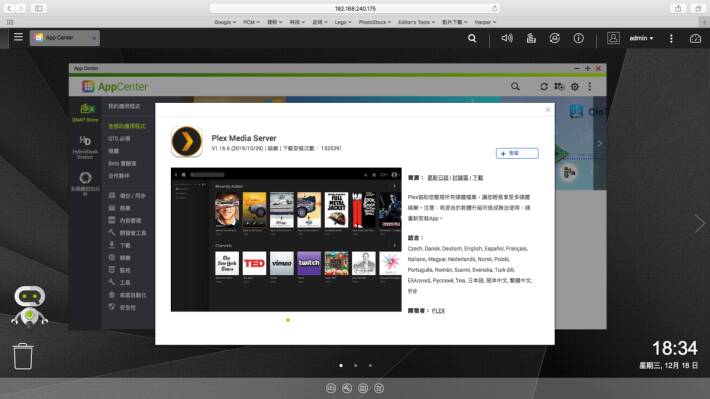Open the Lego bookmarks folder menu
Screen dimensions: 710x399
pyautogui.click(x=343, y=22)
